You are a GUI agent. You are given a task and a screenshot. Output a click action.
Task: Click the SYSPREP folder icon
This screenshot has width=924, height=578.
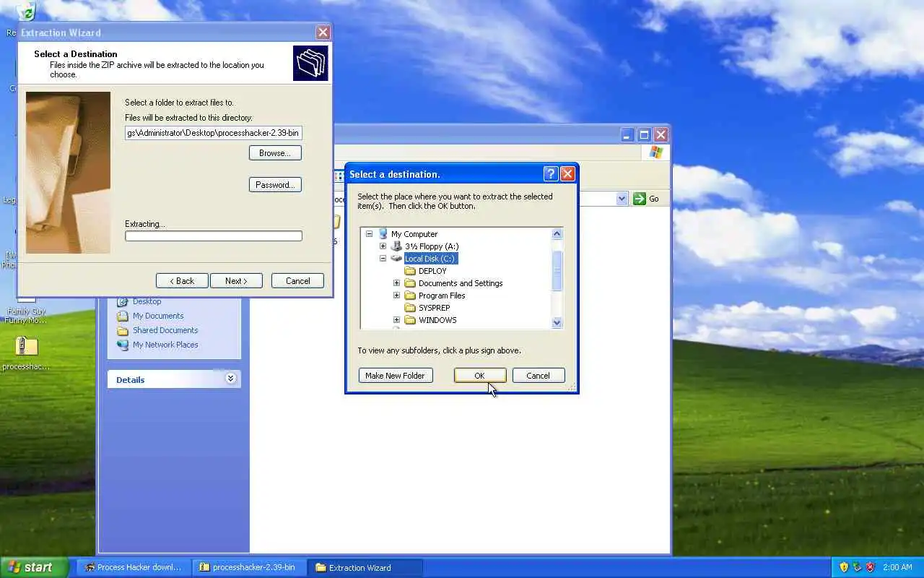point(410,308)
